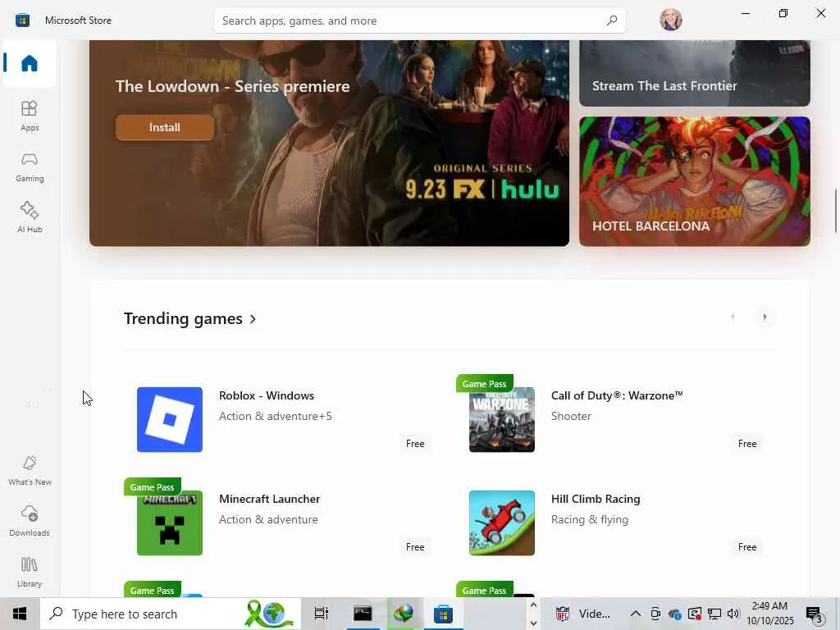Click the search magnifier icon
Image resolution: width=840 pixels, height=630 pixels.
[x=612, y=21]
